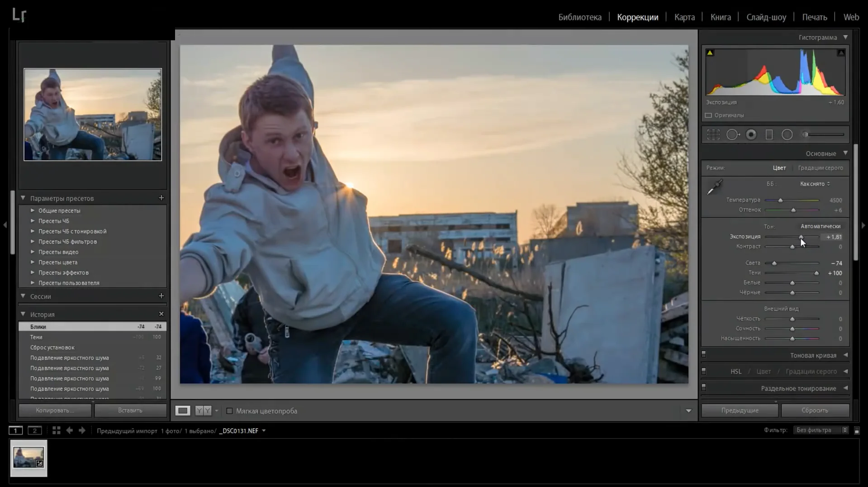The width and height of the screenshot is (868, 487).
Task: Add new snapshot in Сессии panel
Action: tap(161, 296)
